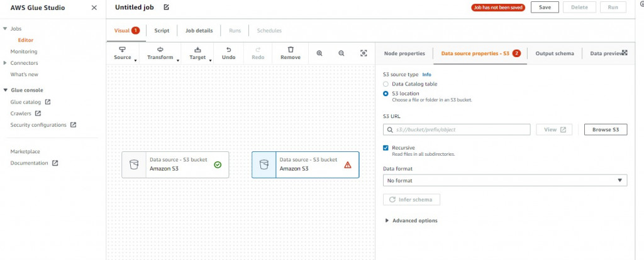Select the Data Catalog table radio button

click(x=386, y=84)
